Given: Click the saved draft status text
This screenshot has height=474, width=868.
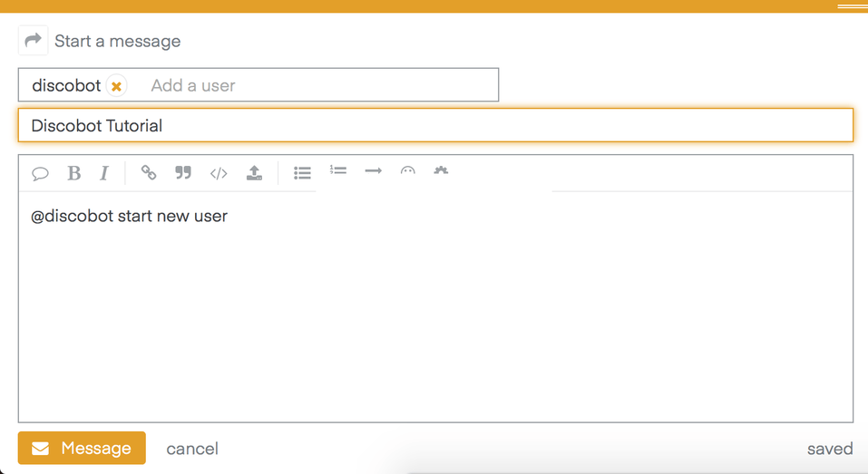Looking at the screenshot, I should pyautogui.click(x=830, y=449).
